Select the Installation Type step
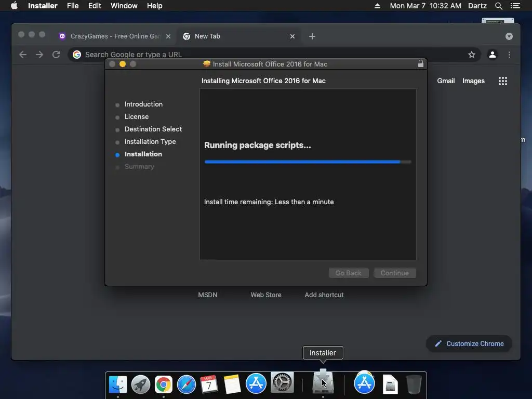Screen dimensions: 532x399 pyautogui.click(x=150, y=142)
